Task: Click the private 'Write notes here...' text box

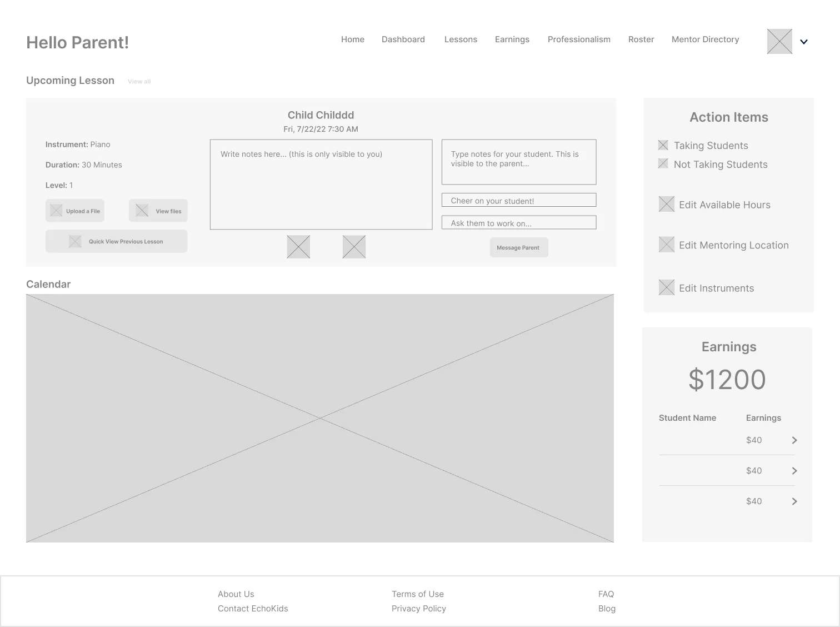Action: pyautogui.click(x=321, y=185)
